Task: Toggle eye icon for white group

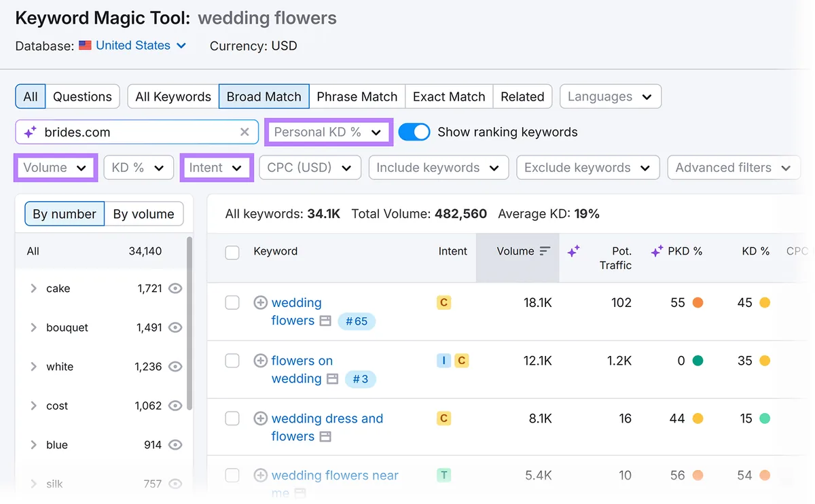Action: coord(175,367)
